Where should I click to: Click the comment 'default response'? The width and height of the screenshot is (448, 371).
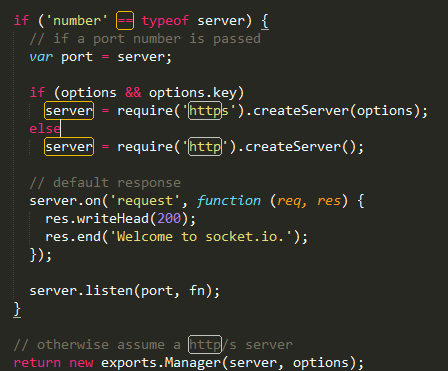pos(105,183)
